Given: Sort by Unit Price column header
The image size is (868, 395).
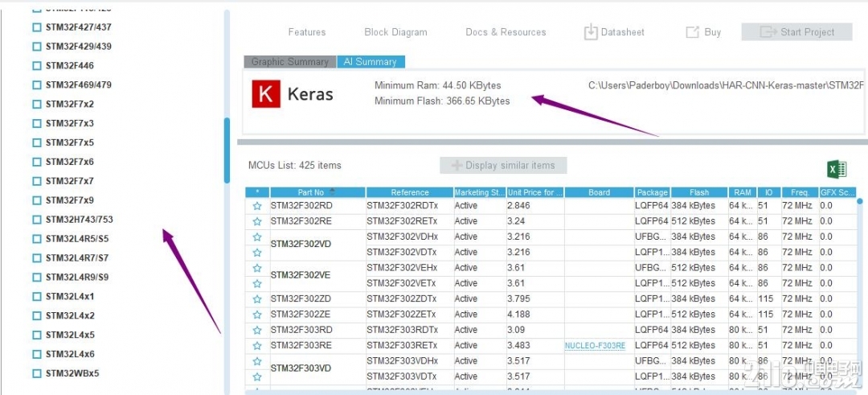Looking at the screenshot, I should [x=535, y=192].
